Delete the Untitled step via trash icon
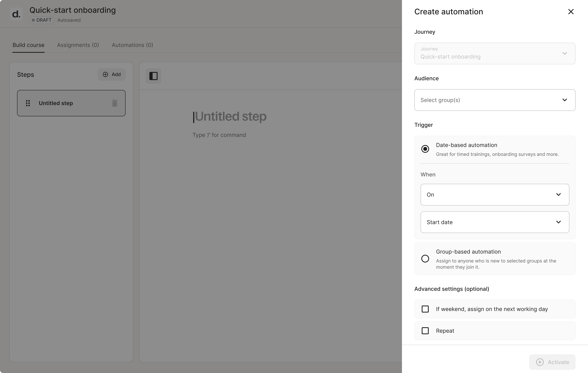This screenshot has width=588, height=373. (x=115, y=103)
